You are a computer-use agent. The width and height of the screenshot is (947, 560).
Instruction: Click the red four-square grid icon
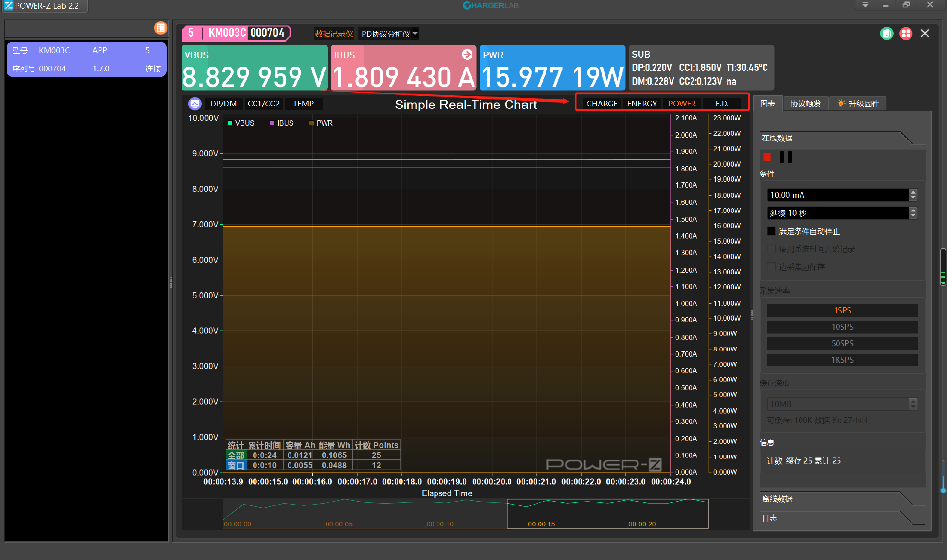click(x=906, y=34)
